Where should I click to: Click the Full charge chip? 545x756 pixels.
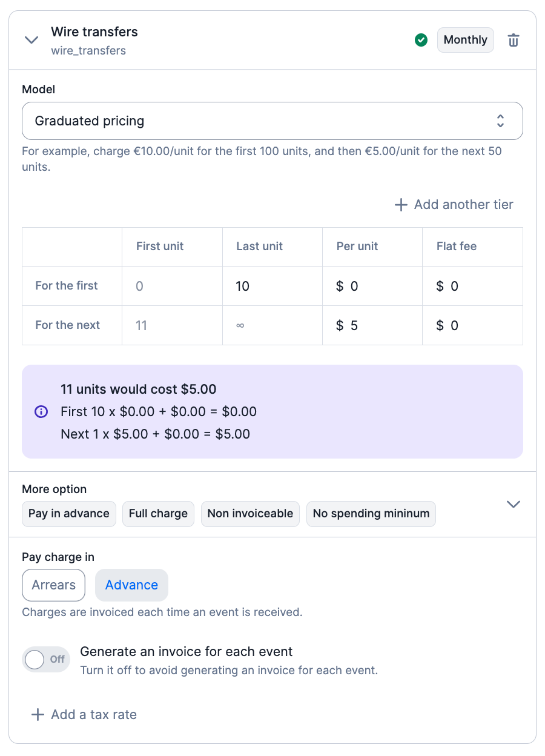click(x=158, y=514)
